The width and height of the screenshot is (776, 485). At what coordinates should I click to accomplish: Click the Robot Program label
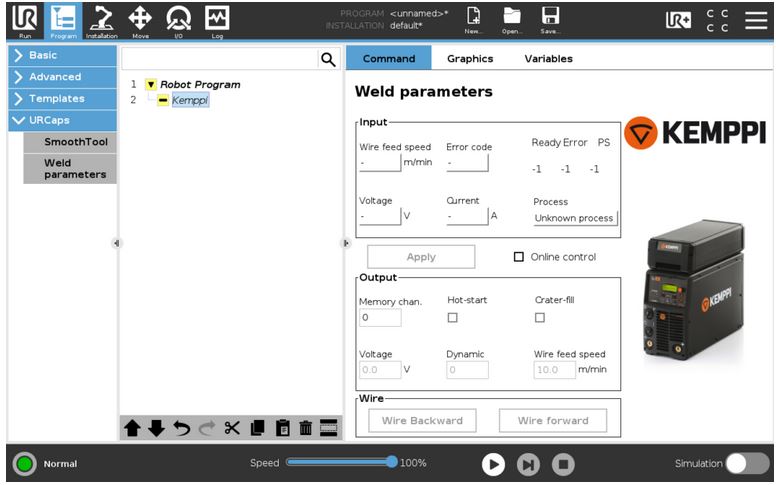point(200,85)
